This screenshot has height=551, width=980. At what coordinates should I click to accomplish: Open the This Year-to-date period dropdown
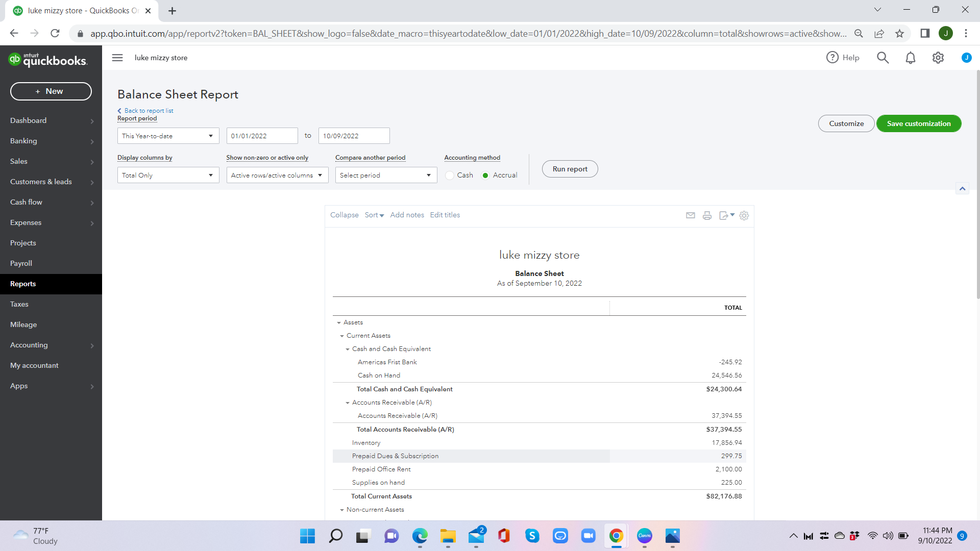click(x=168, y=136)
